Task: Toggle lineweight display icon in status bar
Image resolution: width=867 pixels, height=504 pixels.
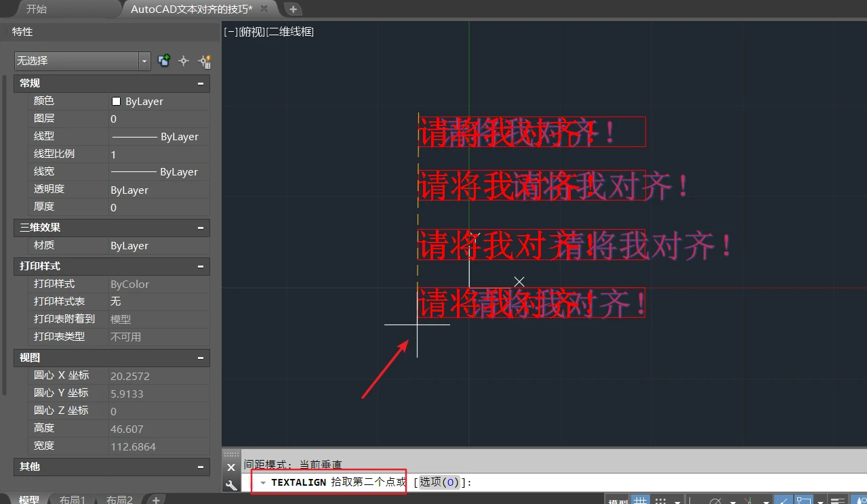Action: 837,500
